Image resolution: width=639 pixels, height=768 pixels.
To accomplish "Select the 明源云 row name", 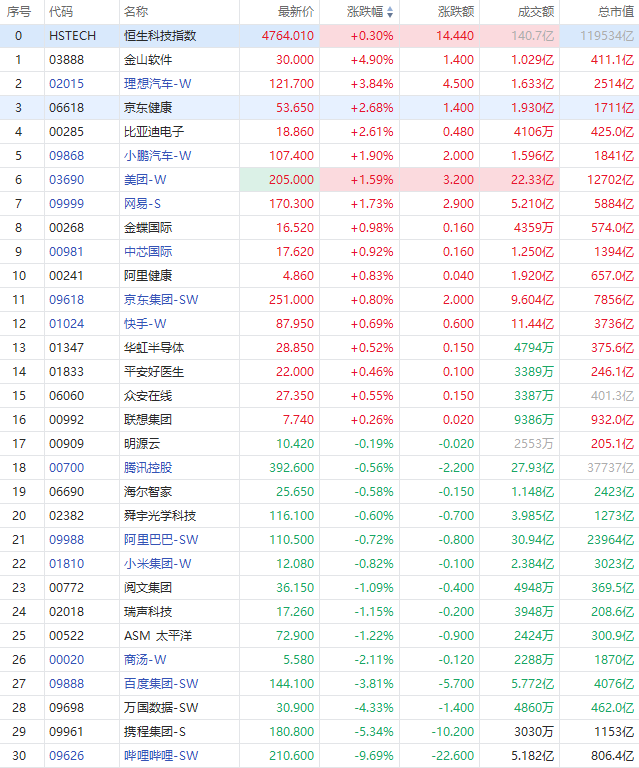I will 142,444.
